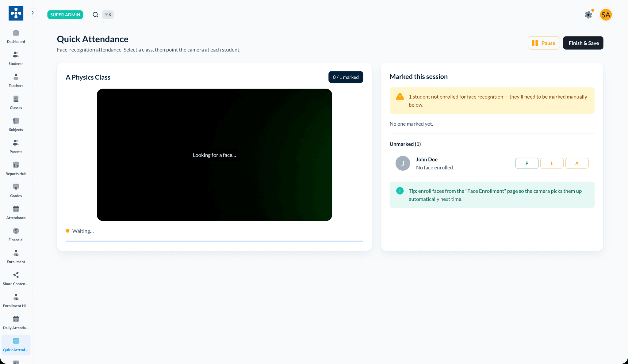
Task: Open Enrollment in the sidebar
Action: 16,257
